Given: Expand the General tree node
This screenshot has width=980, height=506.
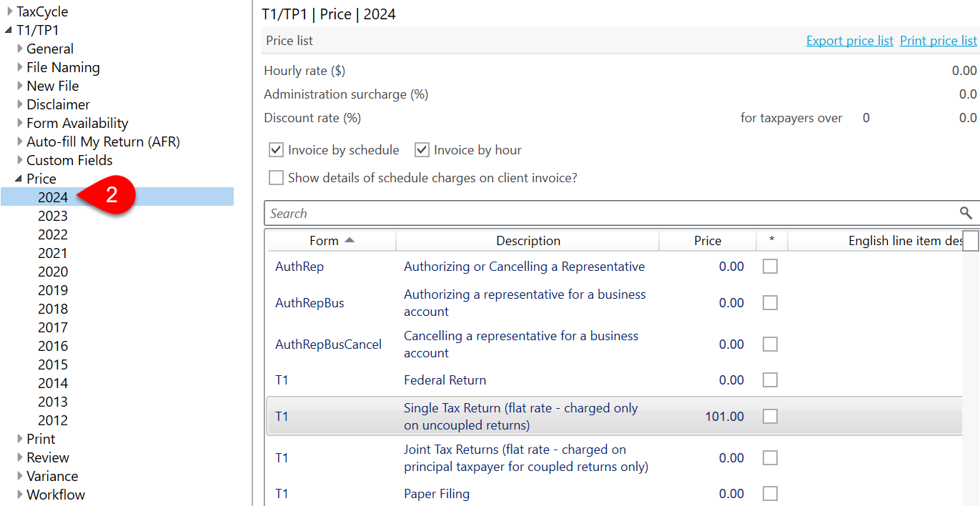Looking at the screenshot, I should pyautogui.click(x=20, y=49).
